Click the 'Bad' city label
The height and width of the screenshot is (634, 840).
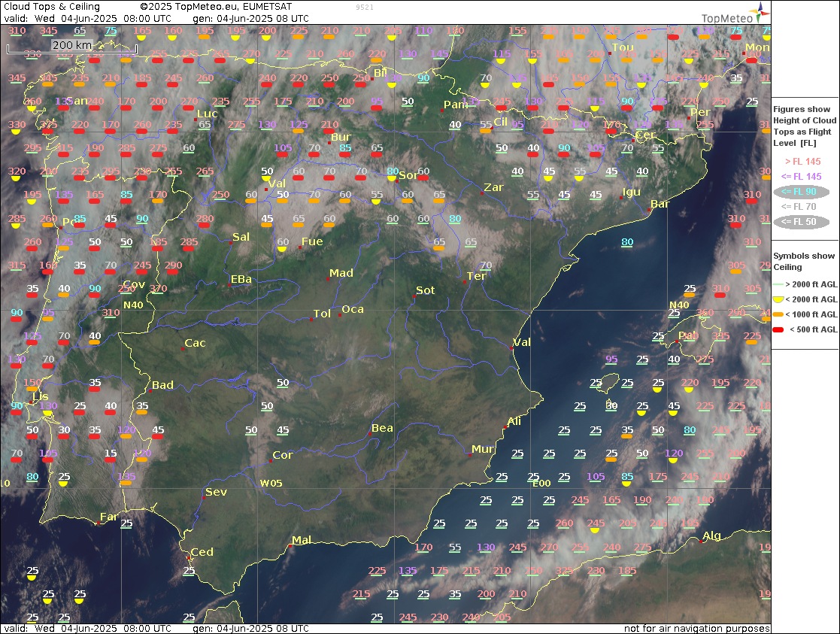[162, 384]
